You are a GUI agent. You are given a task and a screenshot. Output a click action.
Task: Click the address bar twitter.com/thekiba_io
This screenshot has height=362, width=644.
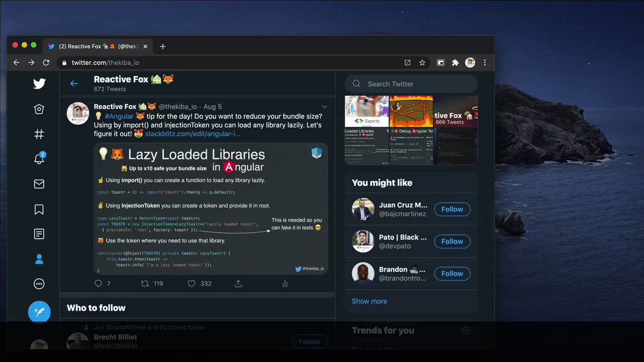point(105,63)
